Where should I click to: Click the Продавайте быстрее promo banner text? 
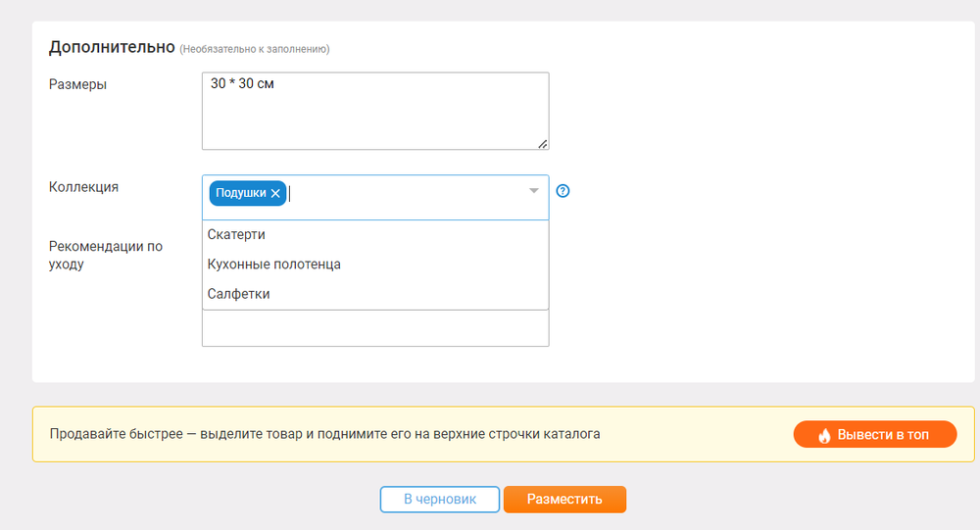(x=324, y=433)
